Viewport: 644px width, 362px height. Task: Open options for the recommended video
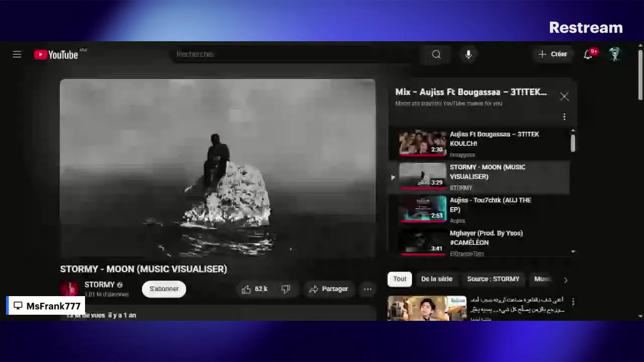coord(573,302)
